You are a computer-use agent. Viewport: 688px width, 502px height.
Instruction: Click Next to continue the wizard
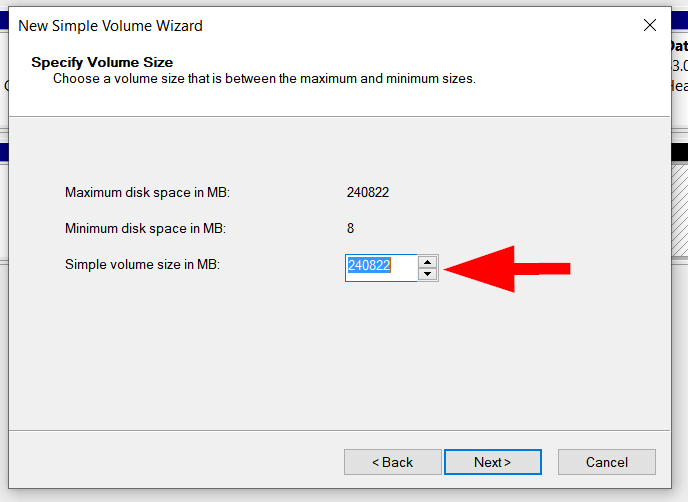point(493,462)
